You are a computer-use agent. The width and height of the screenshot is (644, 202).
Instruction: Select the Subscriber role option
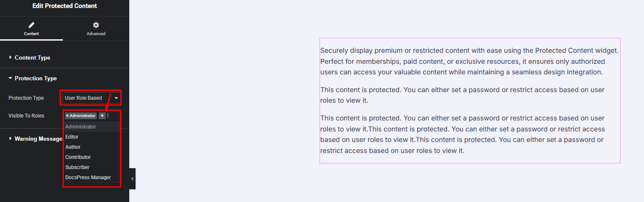tap(77, 167)
